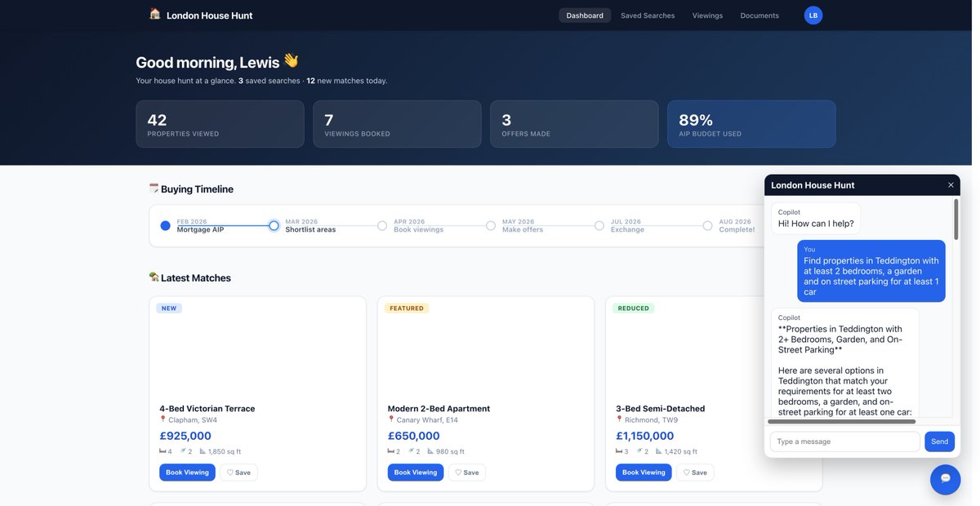Click the location pin next to Canary Wharf, E14
This screenshot has width=980, height=506.
point(391,419)
